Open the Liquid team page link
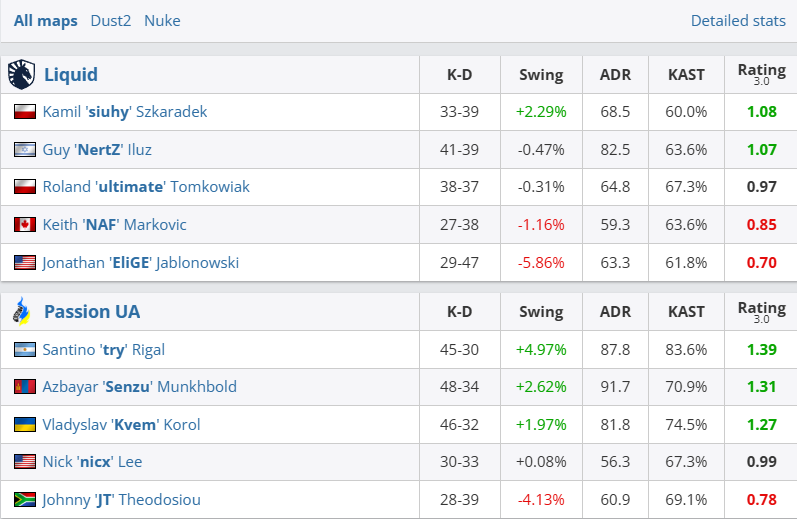Image resolution: width=797 pixels, height=519 pixels. tap(71, 74)
